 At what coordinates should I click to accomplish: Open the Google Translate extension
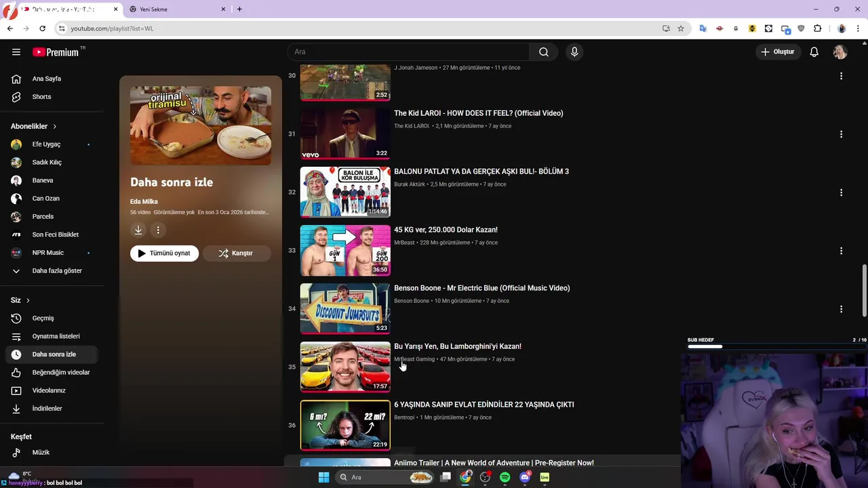(x=703, y=28)
